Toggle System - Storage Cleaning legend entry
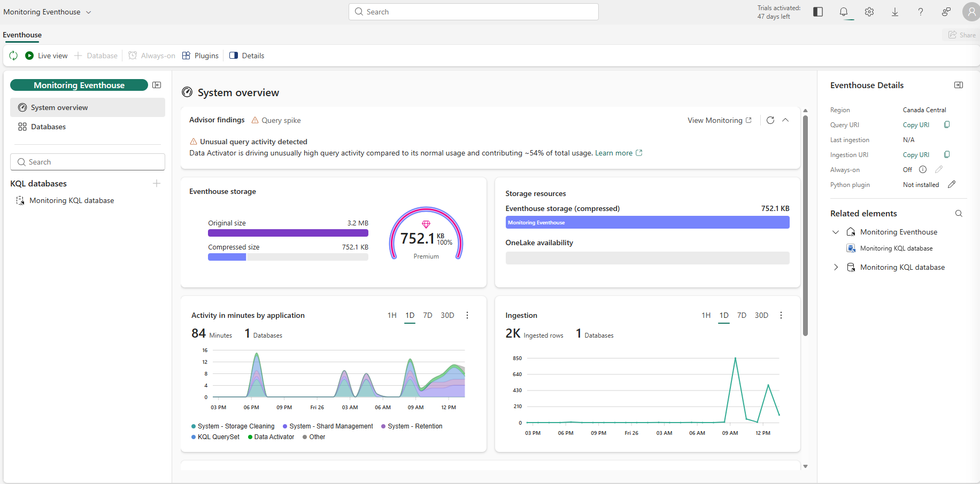The height and width of the screenshot is (484, 980). pos(233,426)
